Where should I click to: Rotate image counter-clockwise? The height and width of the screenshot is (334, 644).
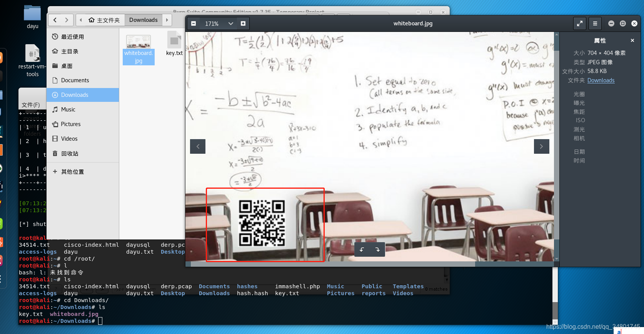coord(362,250)
